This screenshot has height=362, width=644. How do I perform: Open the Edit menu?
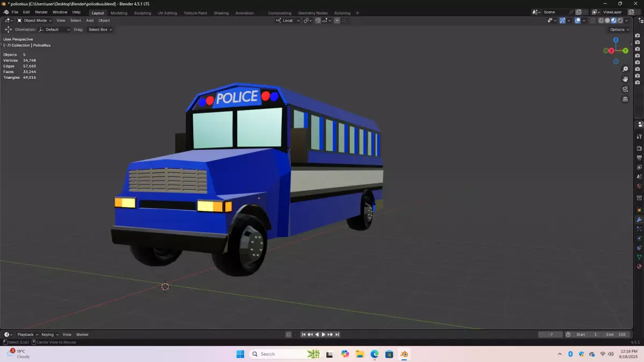[26, 12]
